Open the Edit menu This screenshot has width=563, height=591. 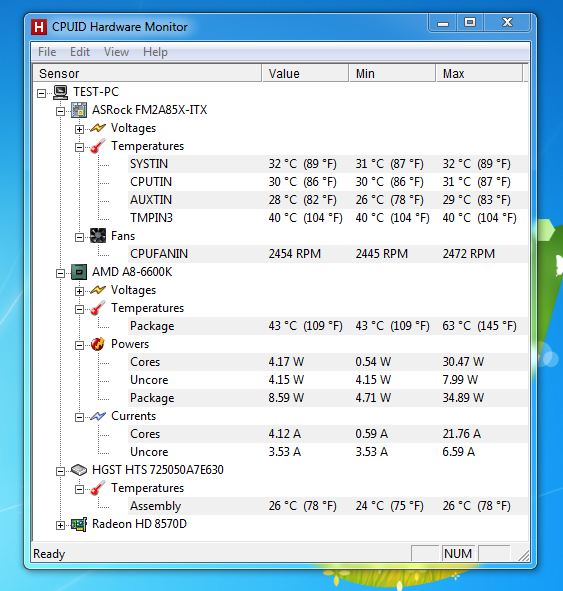(x=80, y=52)
